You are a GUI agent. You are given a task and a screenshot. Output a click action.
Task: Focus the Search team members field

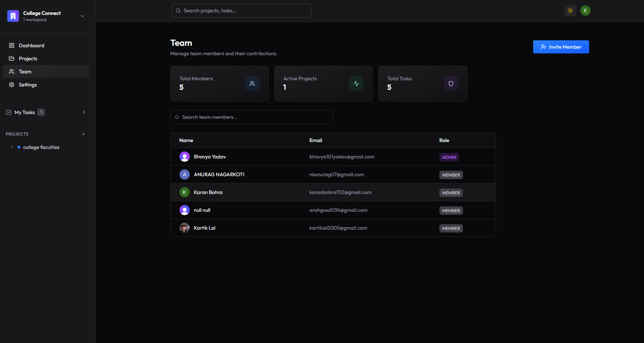point(252,117)
